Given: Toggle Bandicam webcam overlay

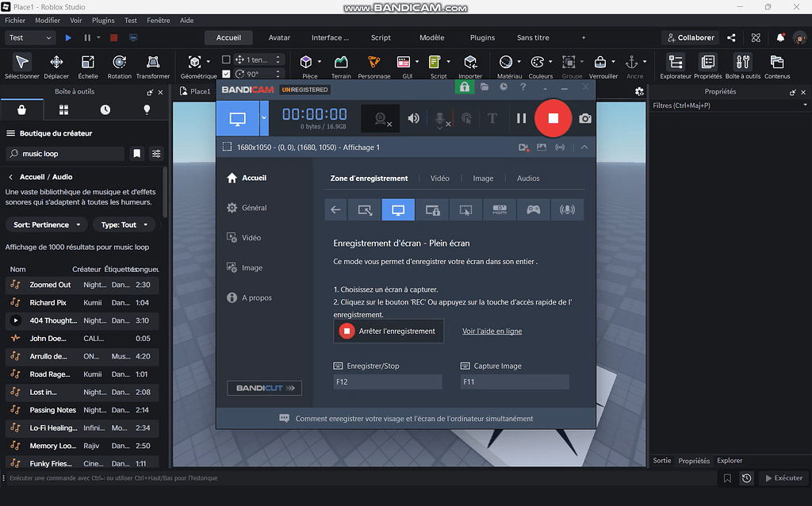Looking at the screenshot, I should (381, 119).
